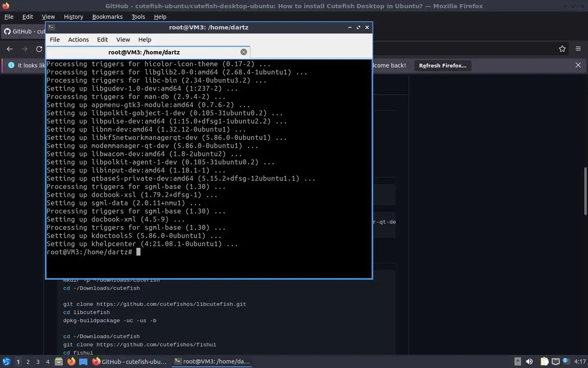Open the update notification tray icon
Image resolution: width=588 pixels, height=368 pixels.
(x=566, y=361)
